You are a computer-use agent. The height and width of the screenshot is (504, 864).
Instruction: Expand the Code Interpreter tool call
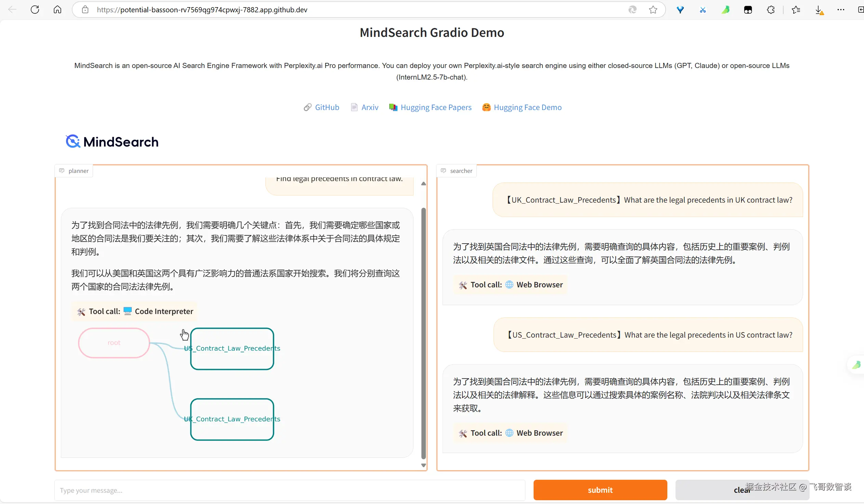[x=135, y=311]
